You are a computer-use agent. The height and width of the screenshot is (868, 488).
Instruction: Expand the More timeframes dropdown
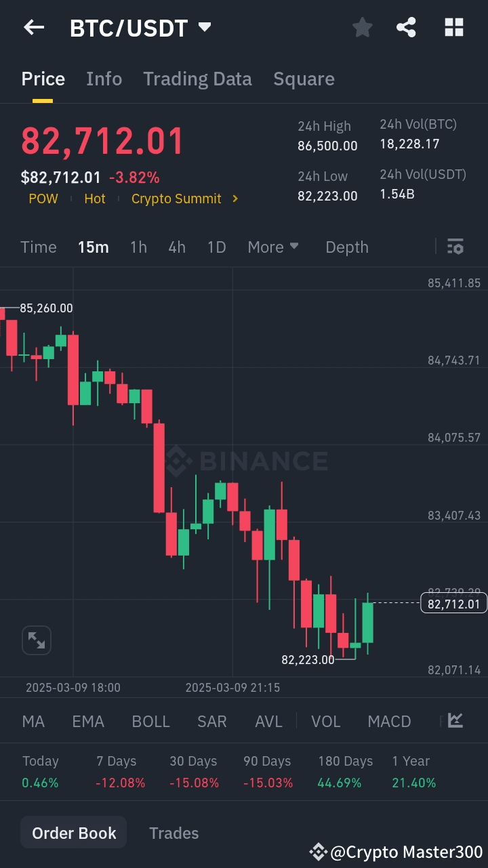[x=273, y=247]
